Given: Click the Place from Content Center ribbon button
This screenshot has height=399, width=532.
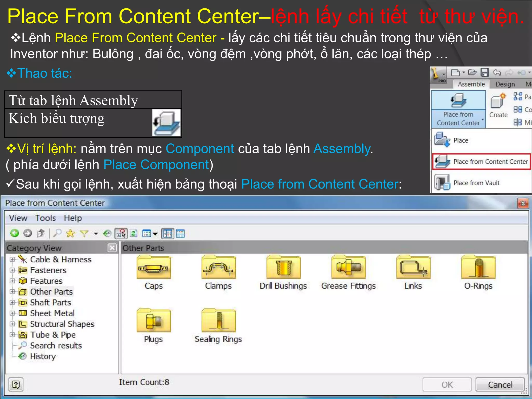Looking at the screenshot, I should coord(458,100).
